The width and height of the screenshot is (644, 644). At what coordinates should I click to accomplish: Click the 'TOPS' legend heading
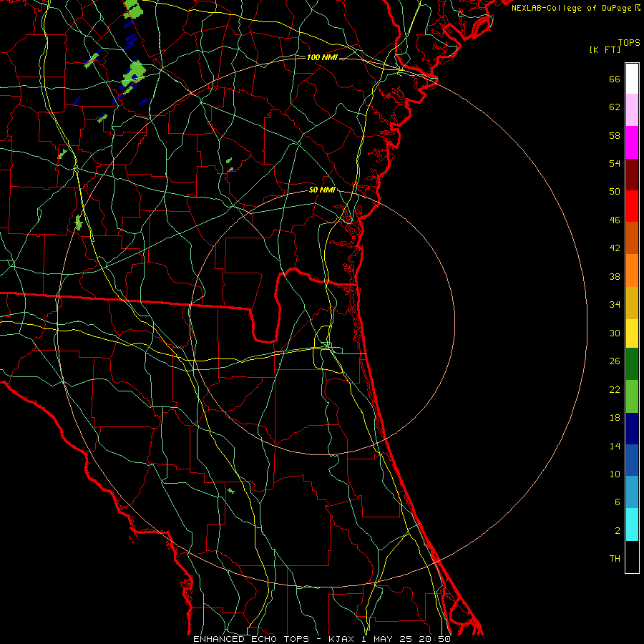[x=629, y=43]
